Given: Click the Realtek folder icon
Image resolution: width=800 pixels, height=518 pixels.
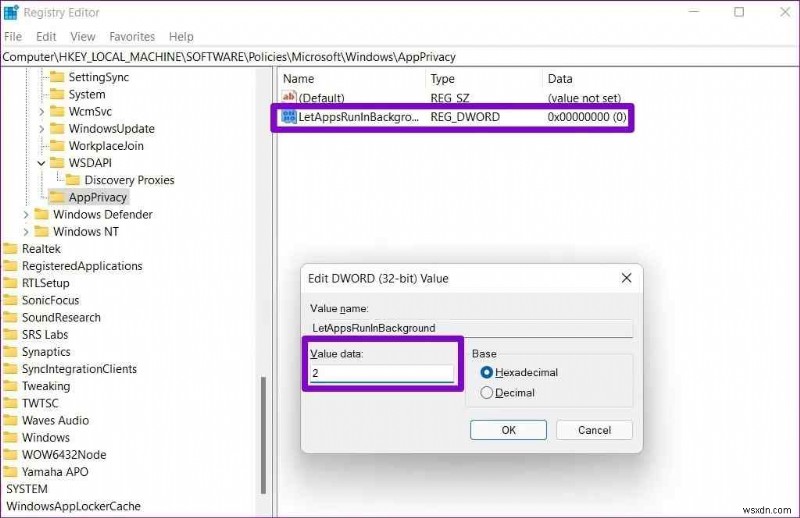Looking at the screenshot, I should click(x=10, y=249).
